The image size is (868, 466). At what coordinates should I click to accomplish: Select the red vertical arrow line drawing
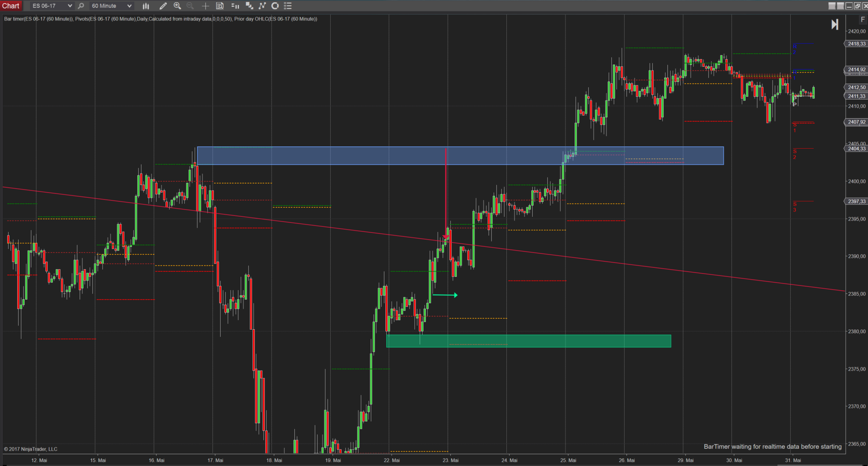(446, 193)
